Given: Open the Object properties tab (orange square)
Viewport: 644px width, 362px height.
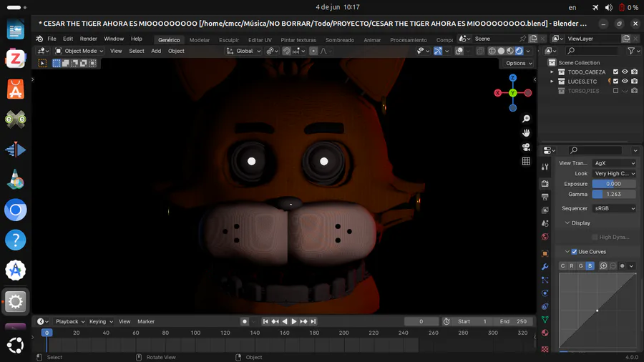Looking at the screenshot, I should tap(545, 254).
